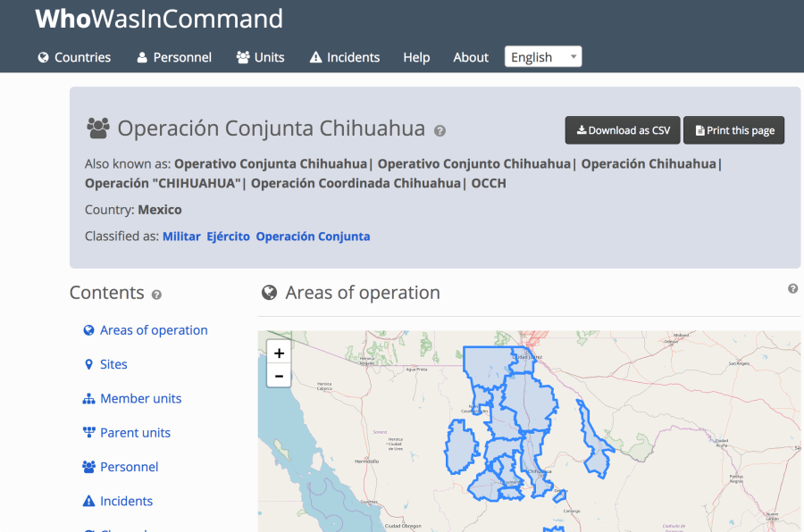Open the About page
The height and width of the screenshot is (532, 804).
pyautogui.click(x=471, y=57)
